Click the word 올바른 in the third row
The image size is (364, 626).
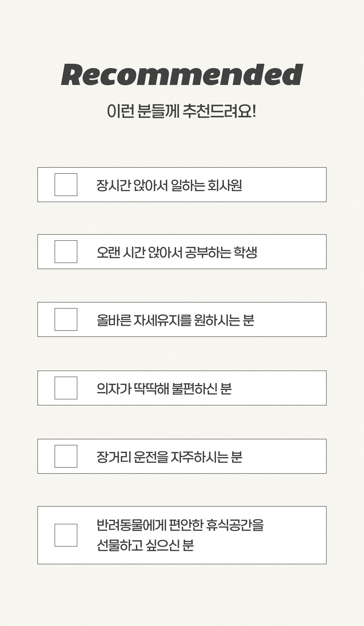(114, 320)
